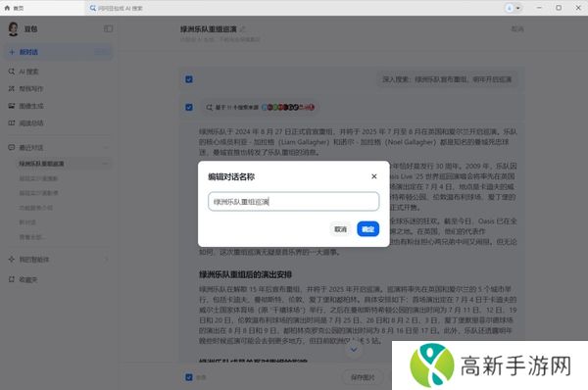The width and height of the screenshot is (588, 390).
Task: Collapse the sidebar with the panel toggle icon
Action: [x=108, y=28]
